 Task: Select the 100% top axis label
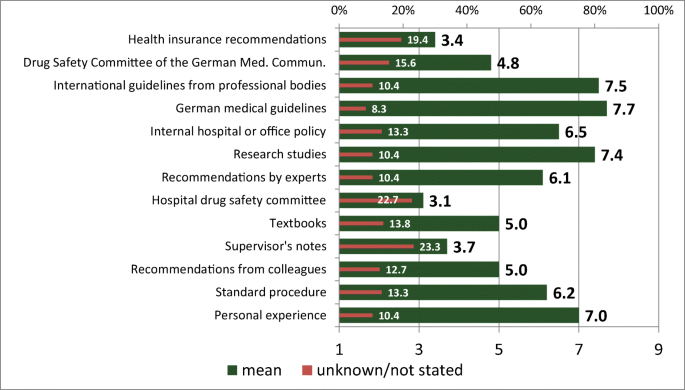[x=659, y=10]
